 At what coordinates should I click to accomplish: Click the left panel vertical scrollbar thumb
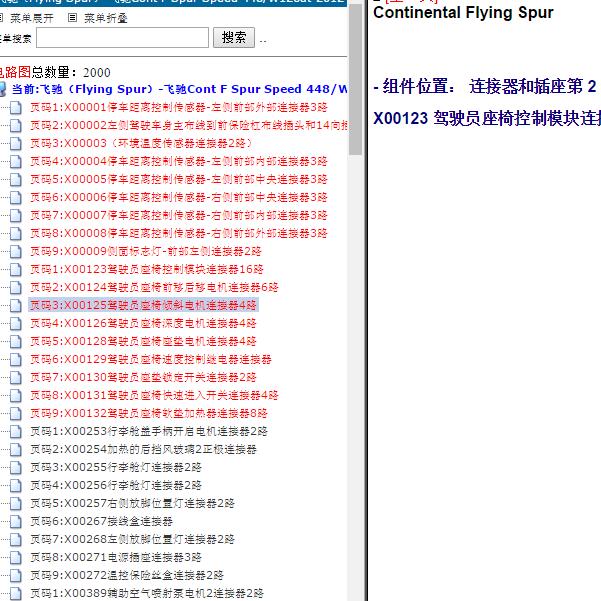pos(355,79)
